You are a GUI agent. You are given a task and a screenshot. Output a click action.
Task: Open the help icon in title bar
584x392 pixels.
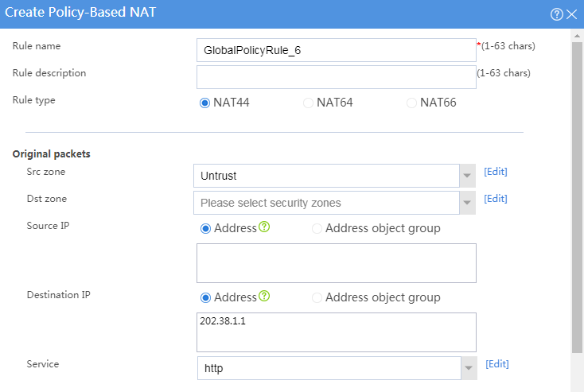(x=556, y=14)
